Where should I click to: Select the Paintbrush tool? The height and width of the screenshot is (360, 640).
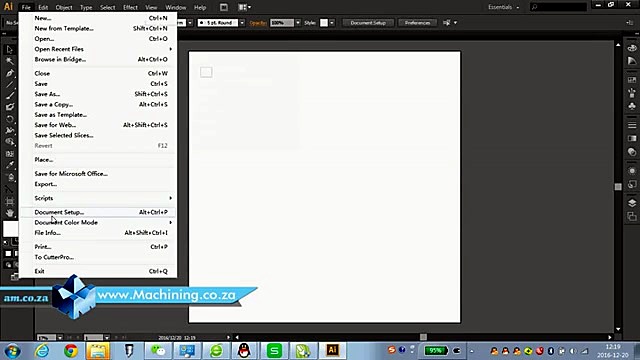[x=9, y=96]
